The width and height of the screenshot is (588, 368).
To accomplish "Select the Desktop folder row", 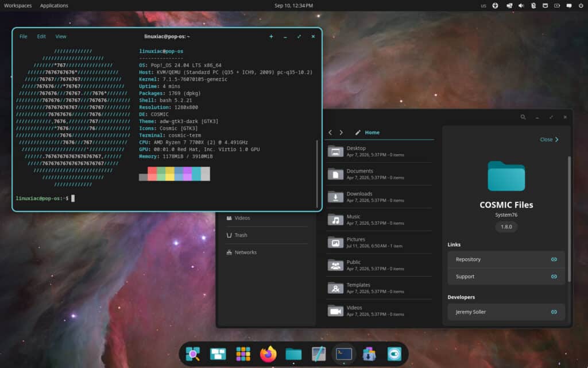I will [380, 151].
